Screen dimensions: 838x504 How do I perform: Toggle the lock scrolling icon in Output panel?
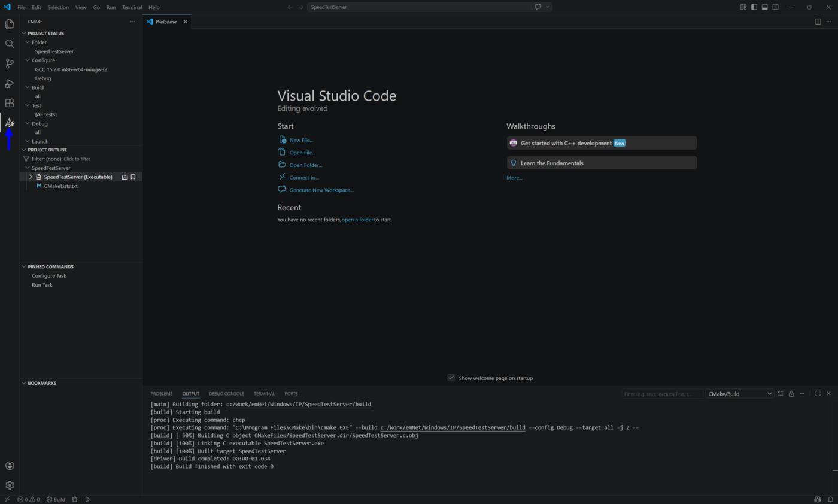(x=791, y=393)
